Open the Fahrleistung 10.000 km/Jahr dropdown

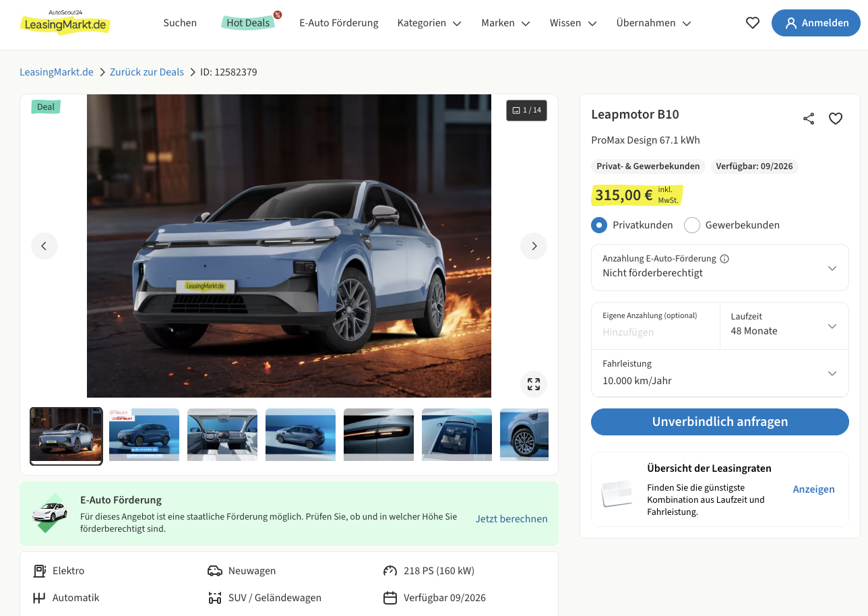(x=719, y=373)
